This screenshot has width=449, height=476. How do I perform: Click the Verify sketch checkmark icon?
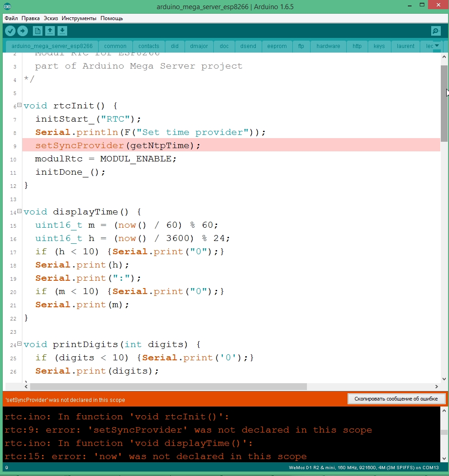click(x=10, y=31)
